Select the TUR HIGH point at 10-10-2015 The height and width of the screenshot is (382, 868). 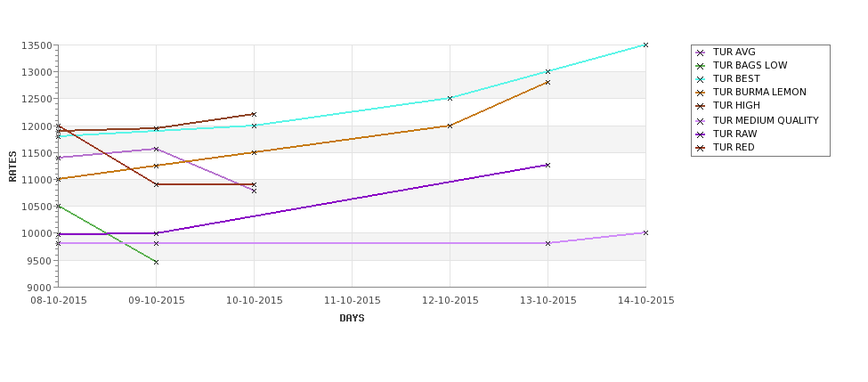(254, 115)
